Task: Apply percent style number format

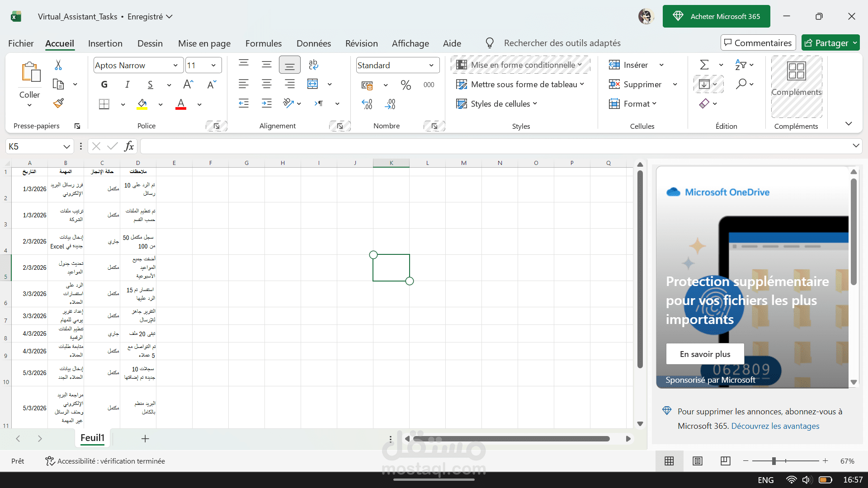Action: point(406,84)
